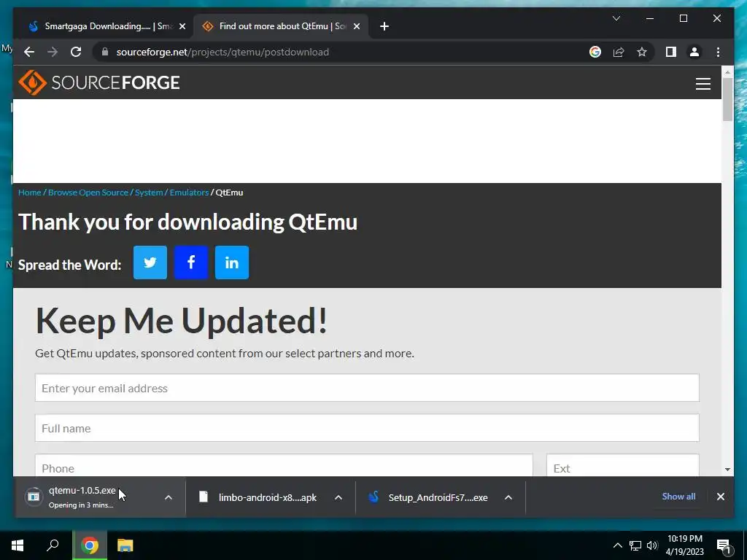
Task: Click the page scrollbar down arrow
Action: [727, 469]
